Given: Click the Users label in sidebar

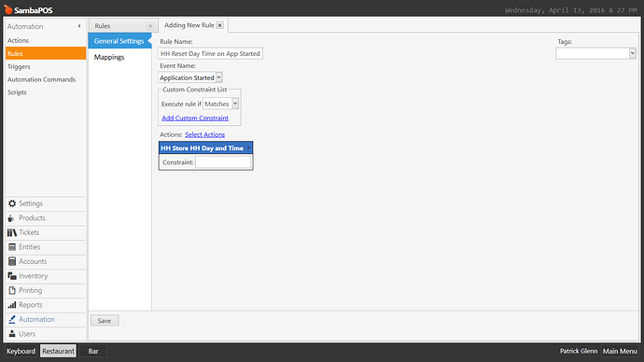Looking at the screenshot, I should (27, 334).
